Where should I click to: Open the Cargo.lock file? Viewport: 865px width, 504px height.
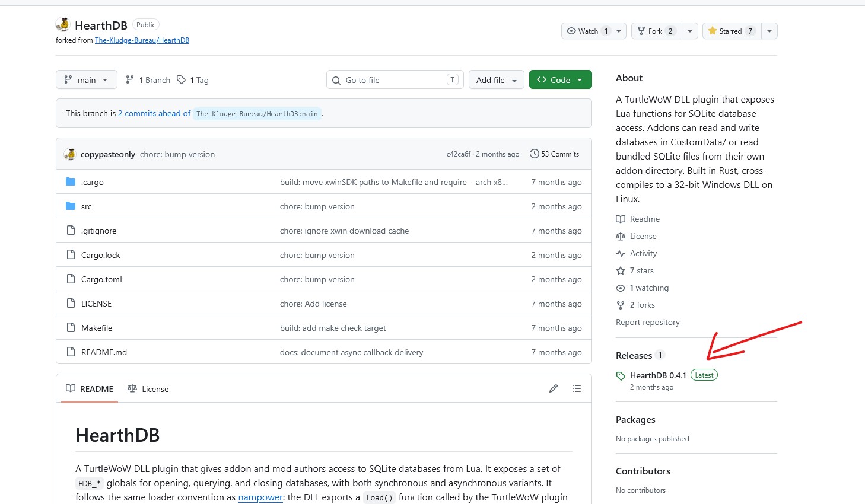pyautogui.click(x=100, y=254)
